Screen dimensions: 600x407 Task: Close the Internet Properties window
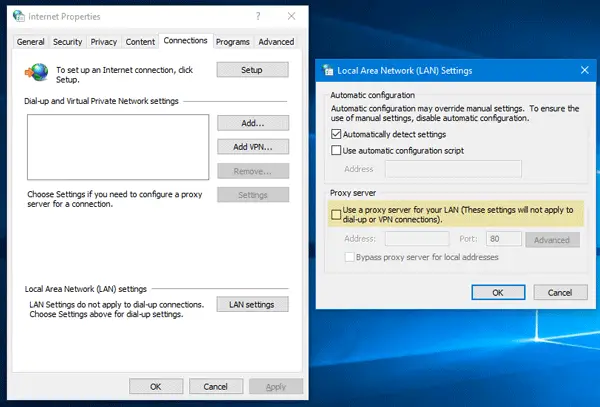click(292, 16)
